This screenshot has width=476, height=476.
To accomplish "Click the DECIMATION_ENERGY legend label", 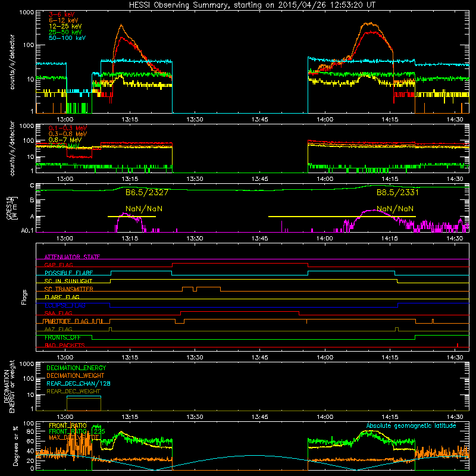I will [x=77, y=368].
